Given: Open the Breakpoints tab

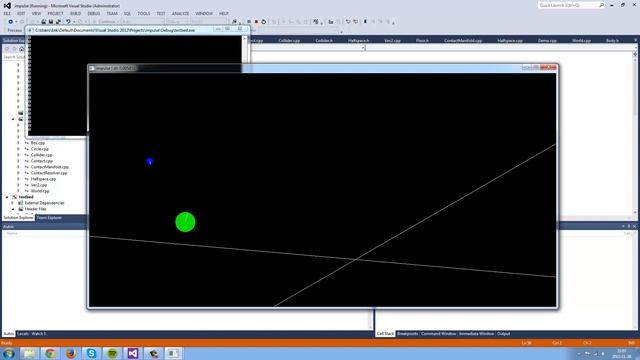Looking at the screenshot, I should [x=408, y=334].
